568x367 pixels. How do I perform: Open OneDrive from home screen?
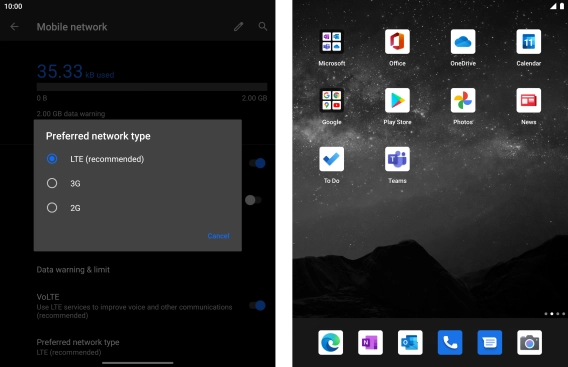click(463, 42)
